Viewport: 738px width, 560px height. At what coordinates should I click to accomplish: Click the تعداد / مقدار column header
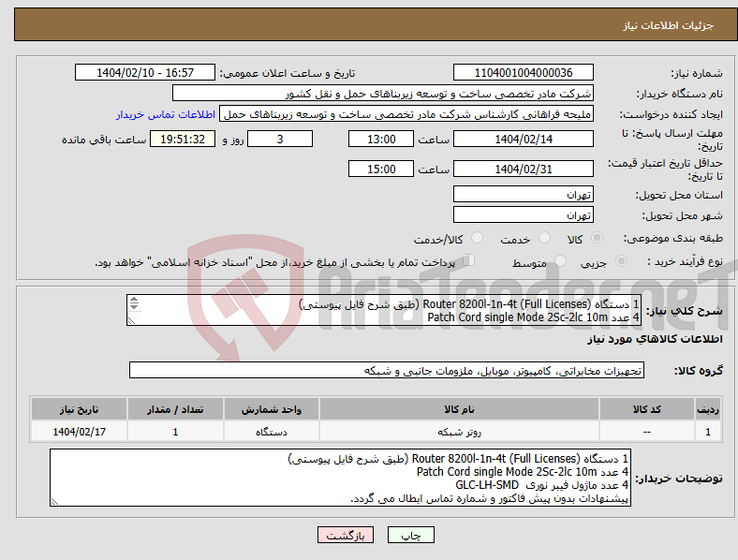coord(175,409)
